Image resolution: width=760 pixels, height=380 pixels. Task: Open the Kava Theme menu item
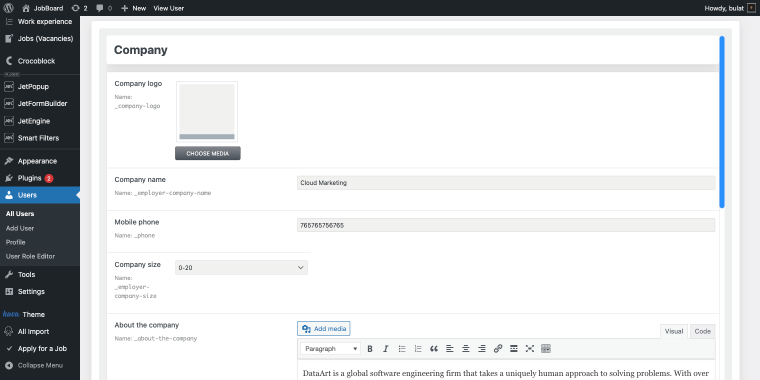click(x=40, y=314)
